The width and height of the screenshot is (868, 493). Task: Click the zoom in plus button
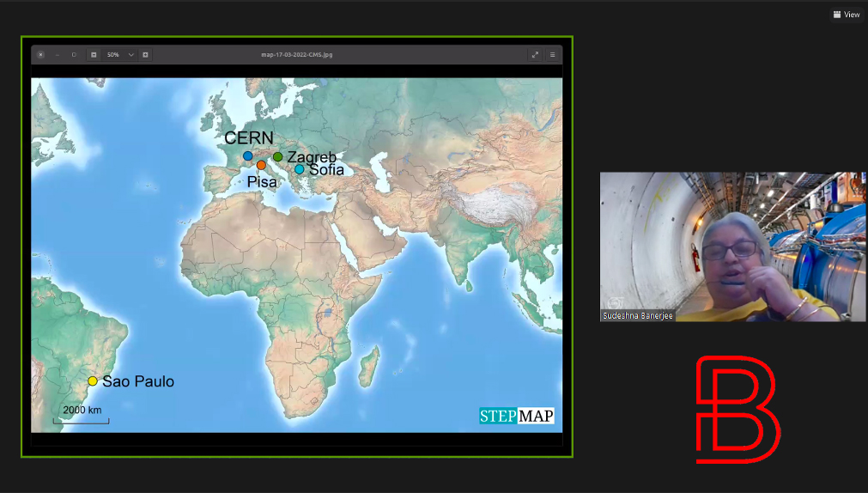pyautogui.click(x=145, y=55)
